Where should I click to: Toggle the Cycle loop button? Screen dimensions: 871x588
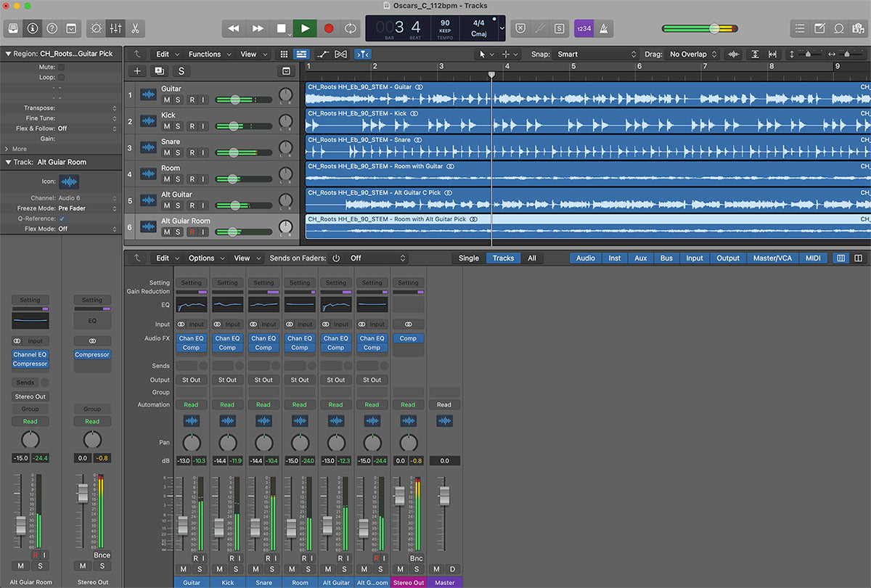coord(351,28)
